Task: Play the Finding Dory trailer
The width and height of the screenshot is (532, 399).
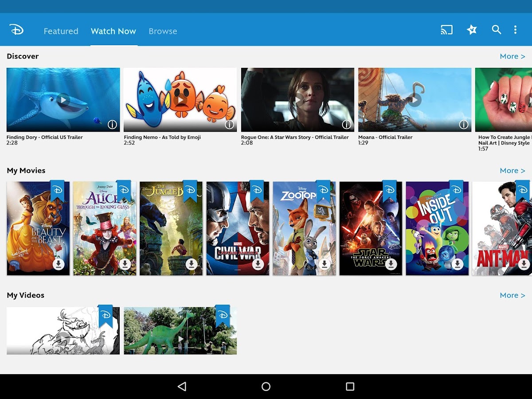Action: tap(63, 100)
